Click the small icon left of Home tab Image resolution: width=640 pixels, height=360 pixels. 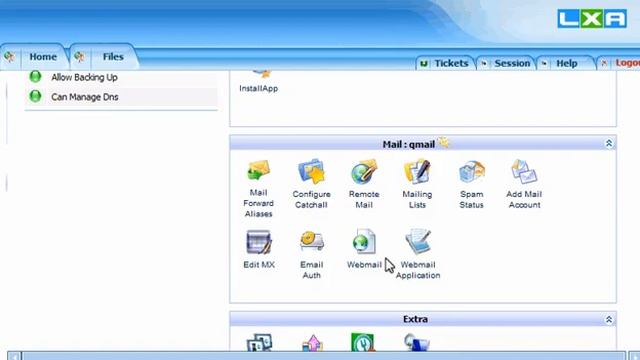(9, 56)
